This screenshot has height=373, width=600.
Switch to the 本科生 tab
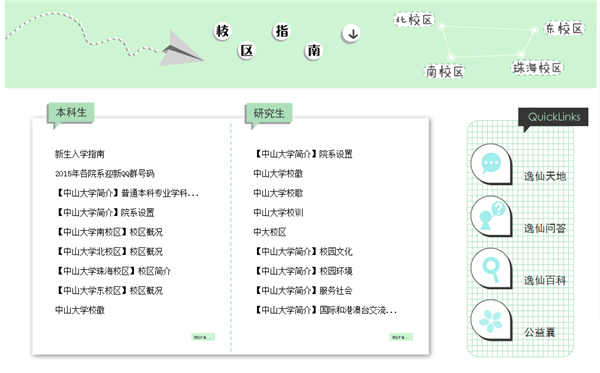coord(71,113)
